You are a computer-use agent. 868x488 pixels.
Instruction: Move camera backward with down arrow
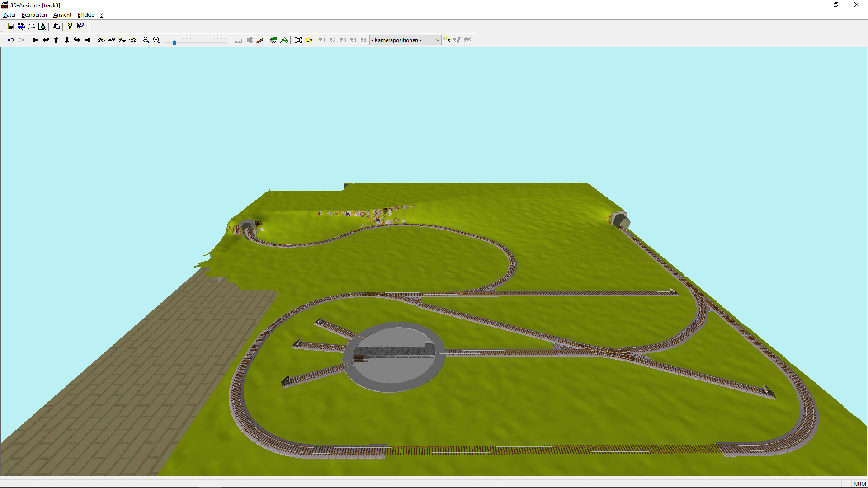point(66,40)
